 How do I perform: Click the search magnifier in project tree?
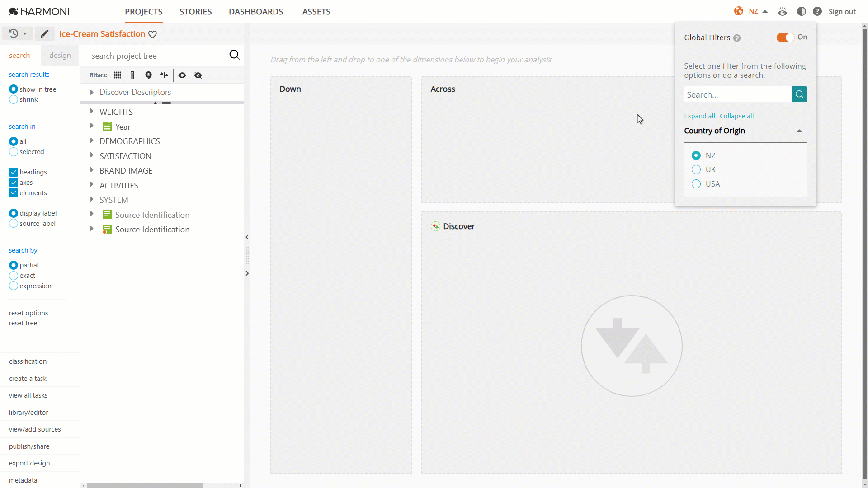(234, 55)
